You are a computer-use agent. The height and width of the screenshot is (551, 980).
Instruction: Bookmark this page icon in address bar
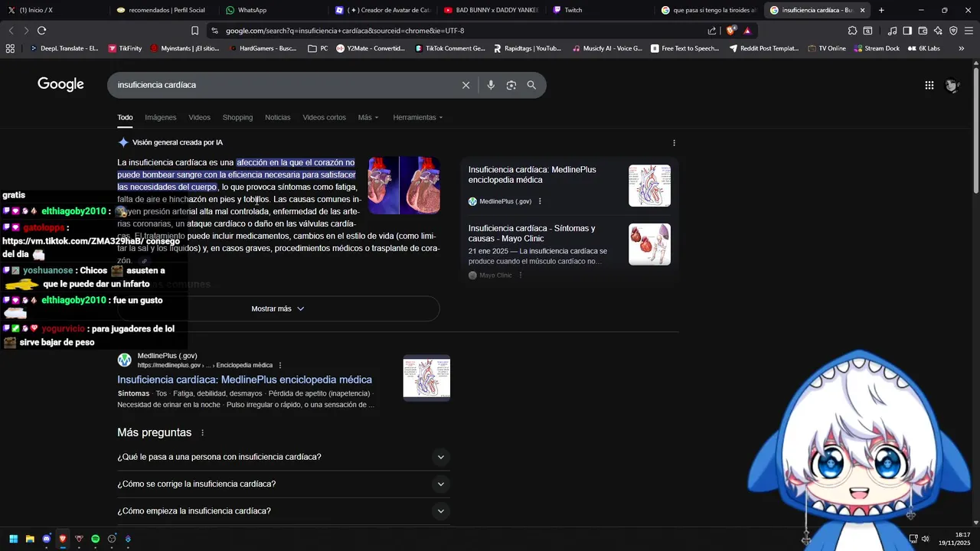pyautogui.click(x=194, y=31)
